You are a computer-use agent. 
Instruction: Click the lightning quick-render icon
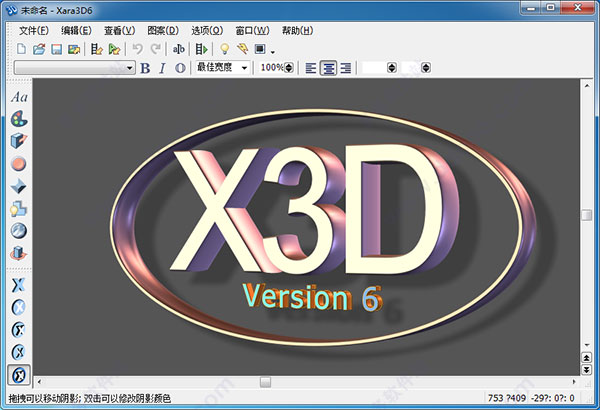(242, 49)
